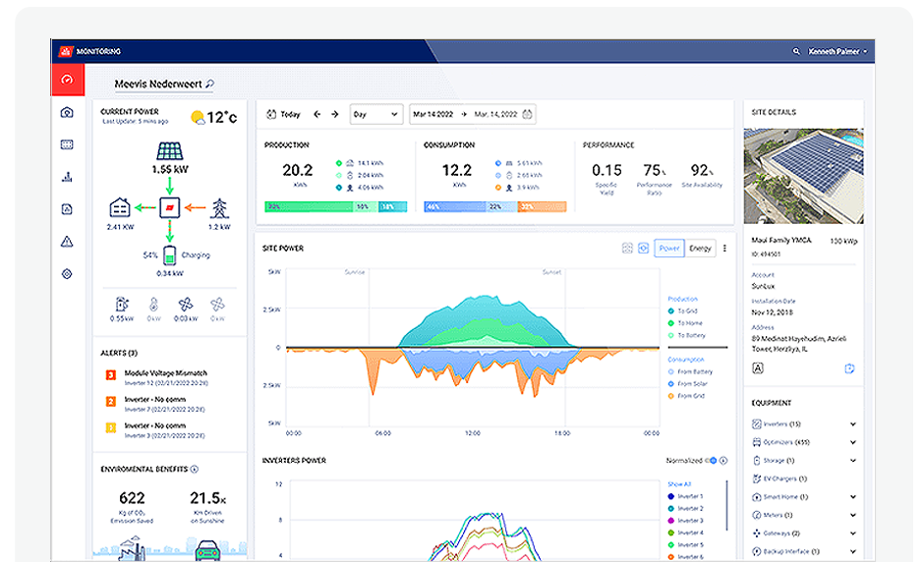
Task: Click Show All in inverters legend
Action: (679, 483)
